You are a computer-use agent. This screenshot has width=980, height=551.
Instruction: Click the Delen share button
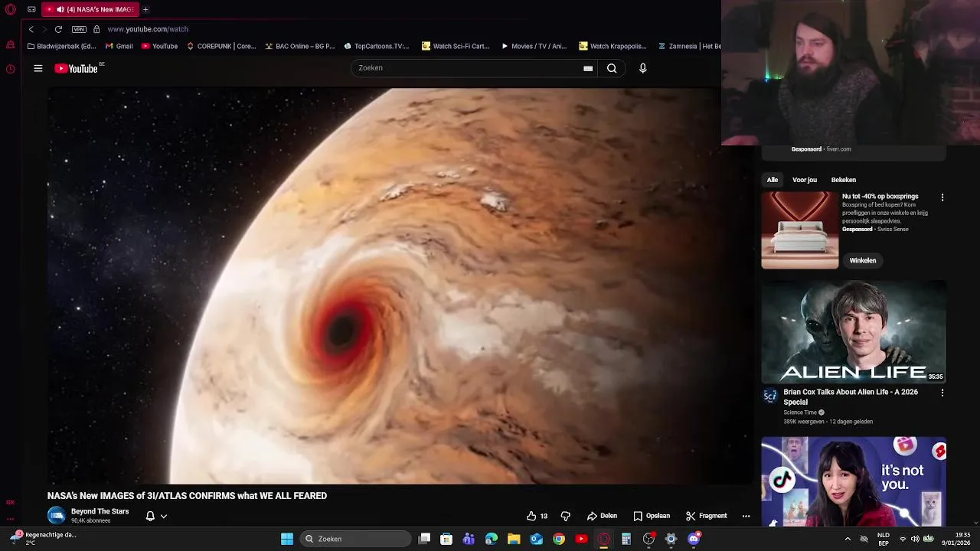(602, 516)
